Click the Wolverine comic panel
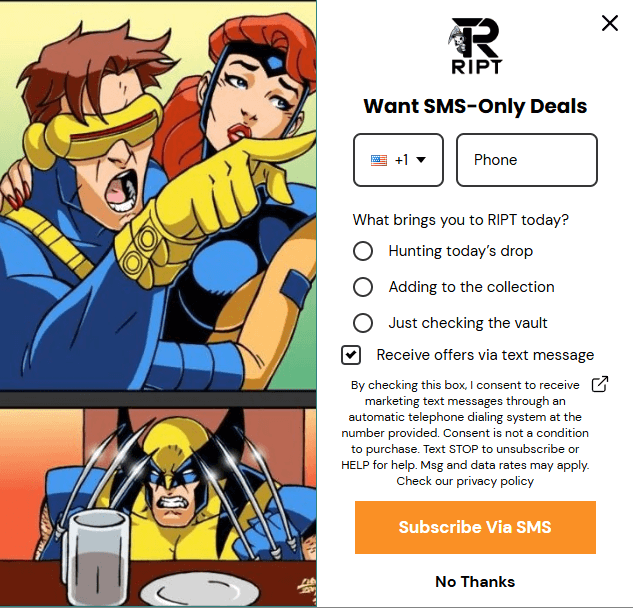 (x=158, y=507)
